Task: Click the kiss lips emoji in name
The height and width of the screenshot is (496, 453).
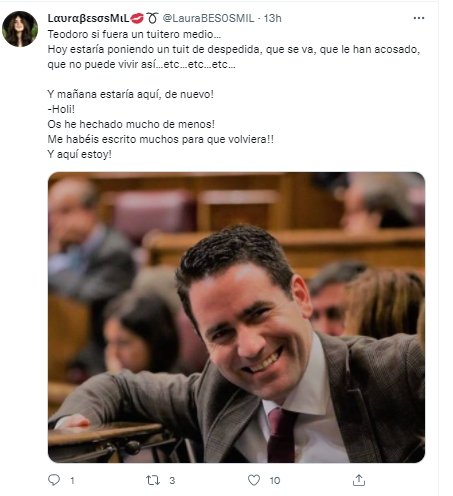Action: click(x=137, y=18)
